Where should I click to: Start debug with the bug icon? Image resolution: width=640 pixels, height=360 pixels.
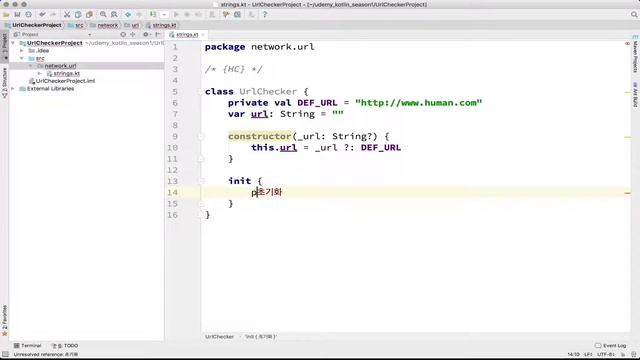187,15
